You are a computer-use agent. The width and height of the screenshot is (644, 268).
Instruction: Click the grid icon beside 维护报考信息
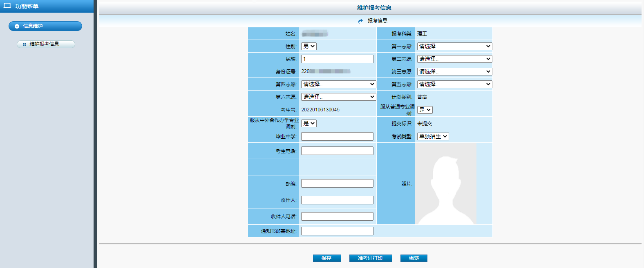coord(24,44)
